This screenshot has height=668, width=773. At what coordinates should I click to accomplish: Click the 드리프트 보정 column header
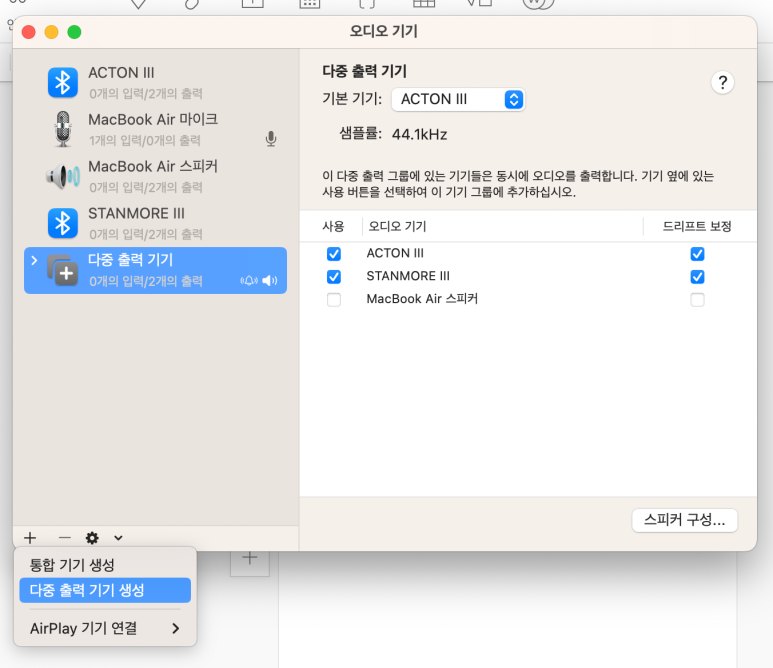point(697,226)
